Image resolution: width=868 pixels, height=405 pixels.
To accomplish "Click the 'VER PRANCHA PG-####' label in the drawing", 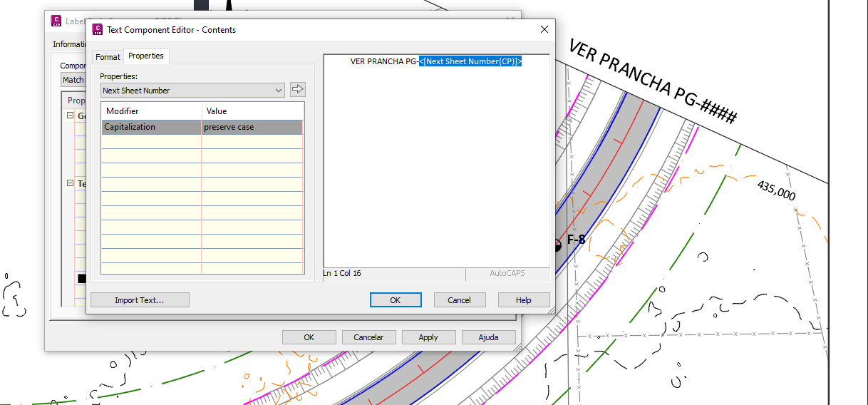I will [652, 81].
